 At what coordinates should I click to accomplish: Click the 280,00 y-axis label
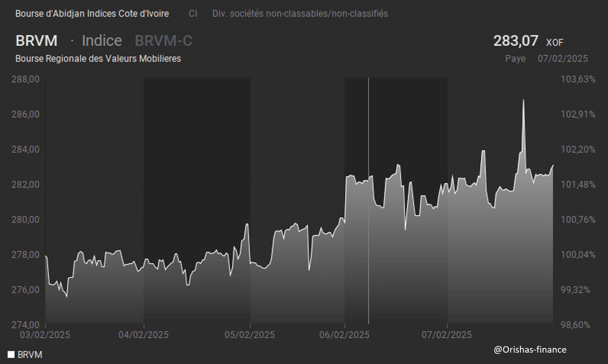[x=26, y=219]
